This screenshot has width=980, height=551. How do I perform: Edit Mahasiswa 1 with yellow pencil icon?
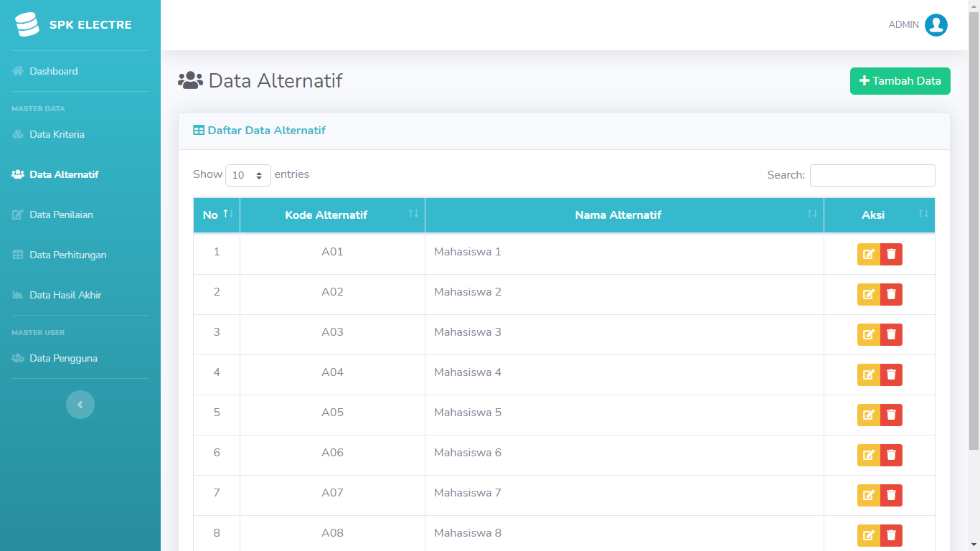tap(869, 254)
